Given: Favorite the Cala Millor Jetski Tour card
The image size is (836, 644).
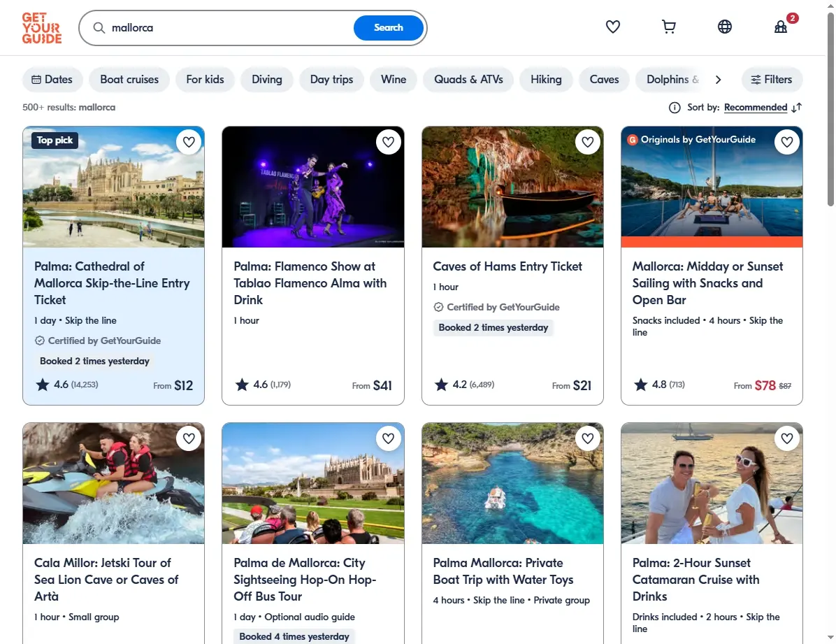Looking at the screenshot, I should point(189,438).
